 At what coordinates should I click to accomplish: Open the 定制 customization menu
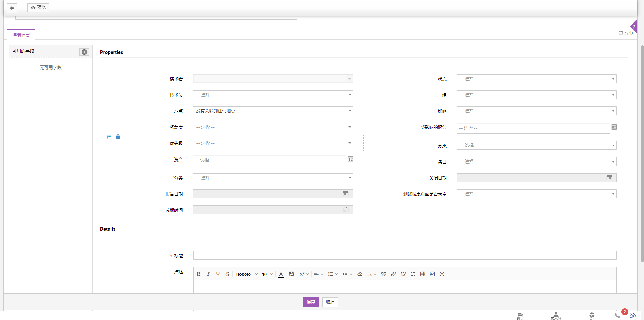tap(626, 33)
